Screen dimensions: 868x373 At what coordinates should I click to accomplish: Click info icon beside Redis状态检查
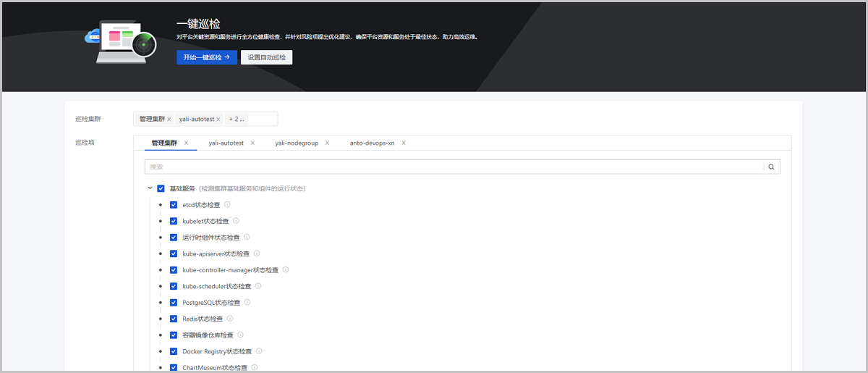pos(231,319)
